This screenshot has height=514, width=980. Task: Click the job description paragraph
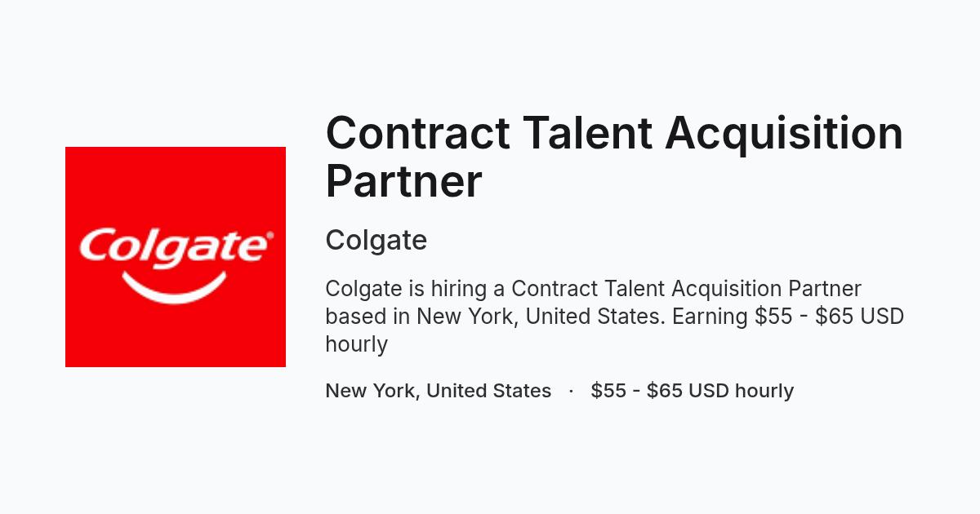click(x=615, y=317)
